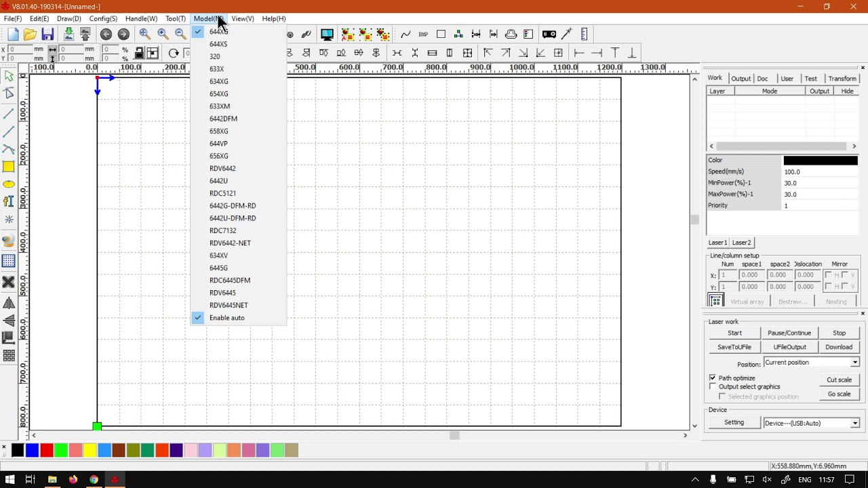Select the yellow ellipse drawing tool

[x=9, y=184]
